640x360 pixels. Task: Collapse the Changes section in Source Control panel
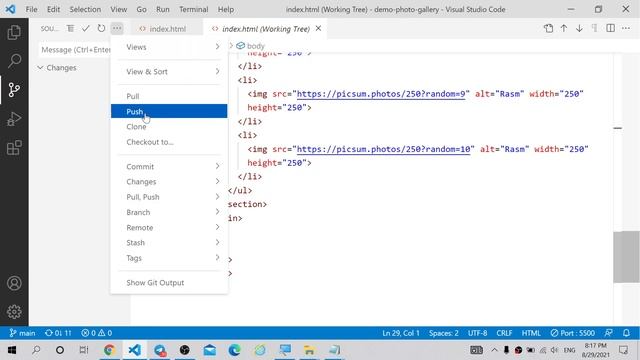coord(40,67)
